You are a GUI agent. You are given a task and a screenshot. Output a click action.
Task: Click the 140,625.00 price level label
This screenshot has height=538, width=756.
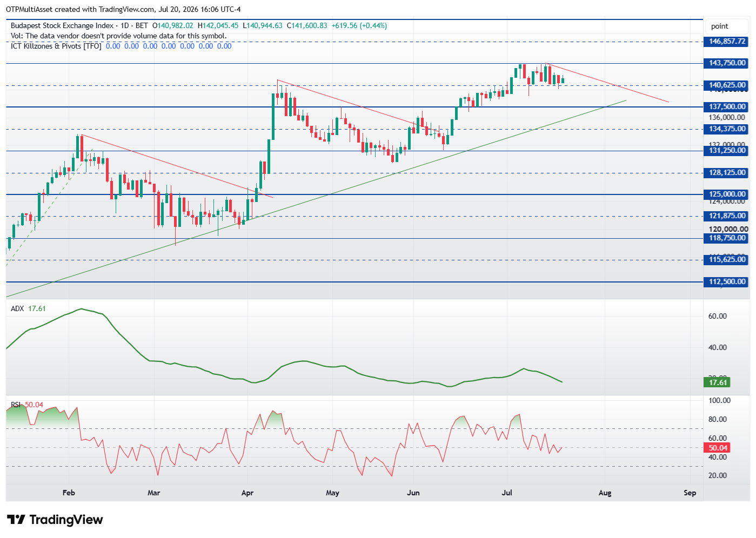[726, 85]
